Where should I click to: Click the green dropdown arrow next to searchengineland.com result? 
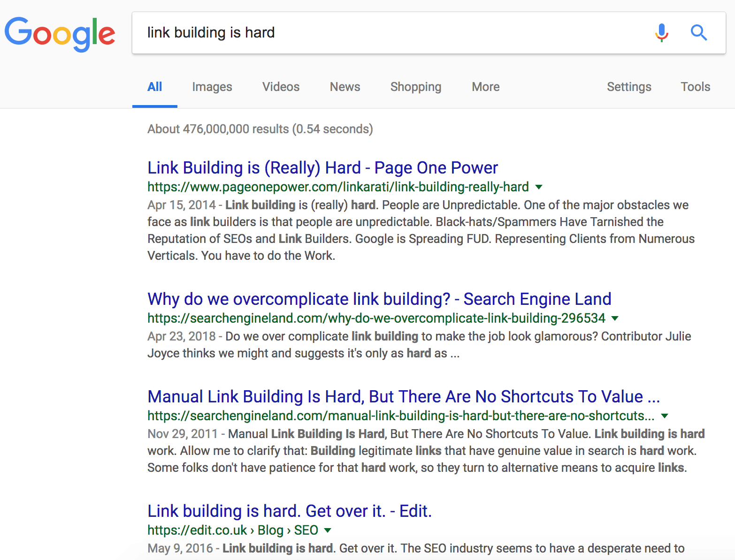pos(615,318)
